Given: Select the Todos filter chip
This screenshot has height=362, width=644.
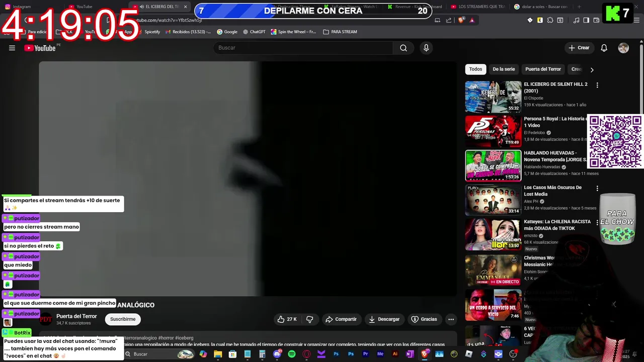Looking at the screenshot, I should click(x=475, y=69).
